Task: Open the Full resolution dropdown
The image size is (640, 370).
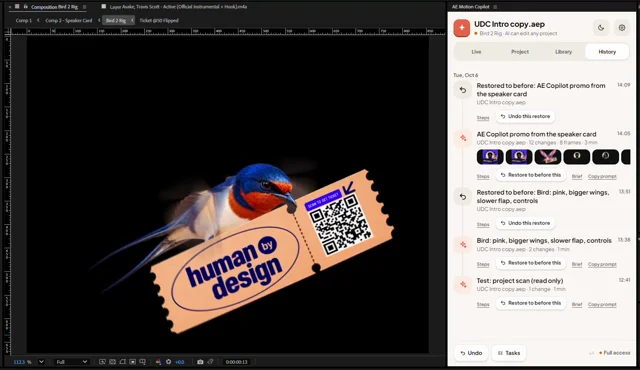Action: 71,362
